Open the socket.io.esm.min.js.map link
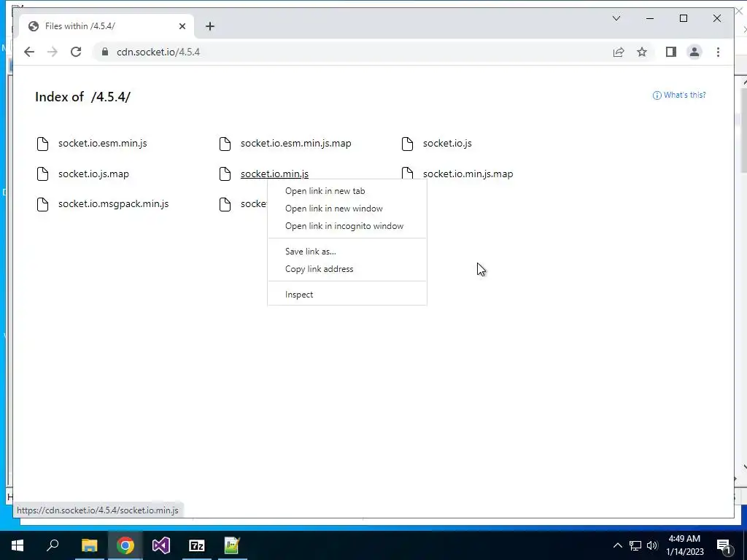This screenshot has width=747, height=560. click(296, 144)
